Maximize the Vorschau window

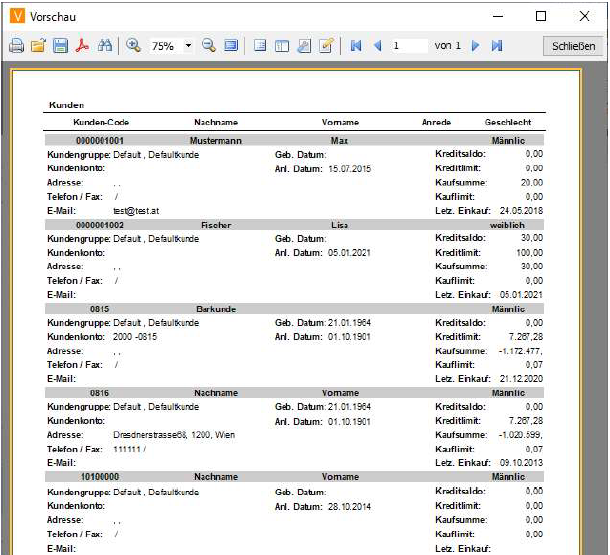[x=541, y=16]
